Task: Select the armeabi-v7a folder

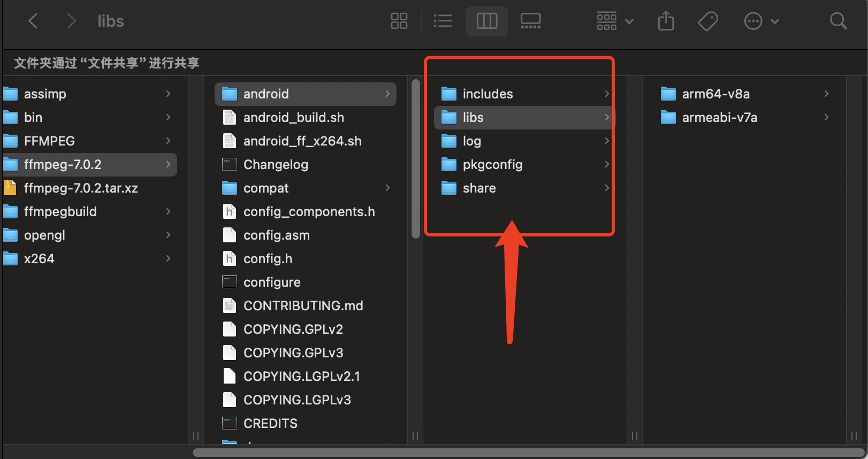Action: click(744, 118)
